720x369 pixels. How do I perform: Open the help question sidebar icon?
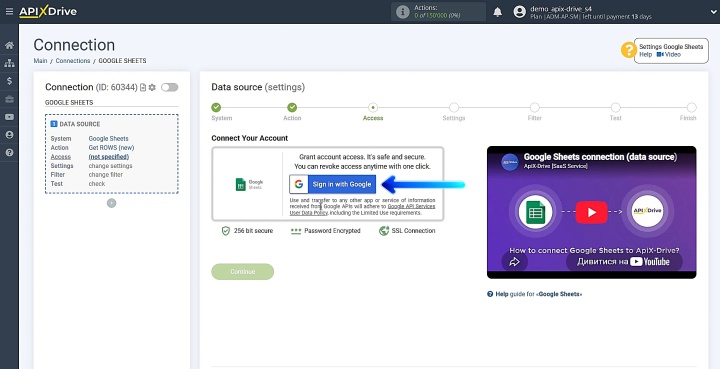9,153
